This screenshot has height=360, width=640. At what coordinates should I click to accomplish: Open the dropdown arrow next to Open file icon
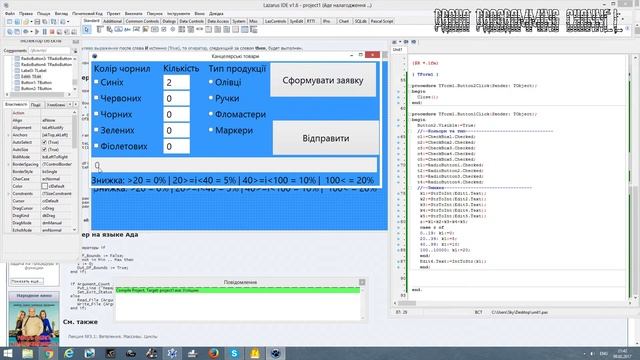click(x=31, y=22)
